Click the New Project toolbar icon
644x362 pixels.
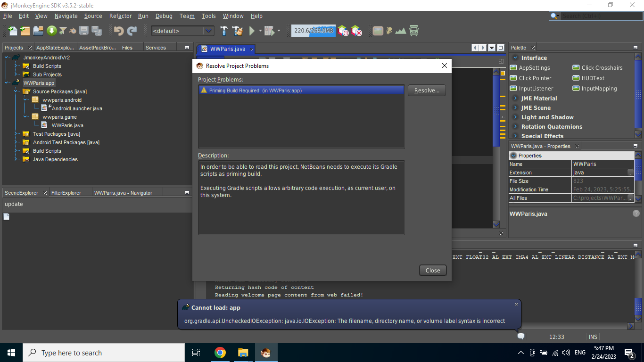point(25,31)
